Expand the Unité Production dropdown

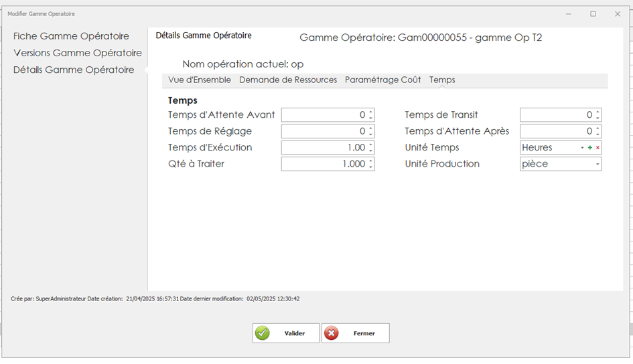coord(597,164)
